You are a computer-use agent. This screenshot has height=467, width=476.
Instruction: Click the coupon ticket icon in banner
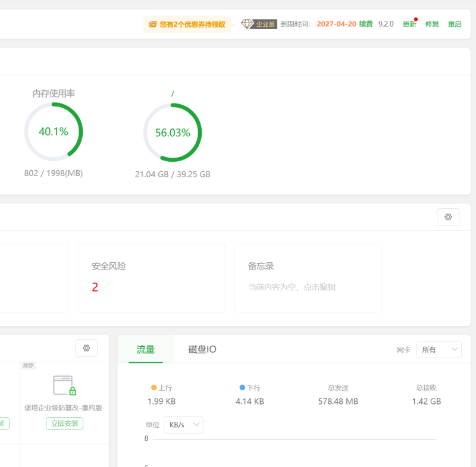(x=153, y=24)
